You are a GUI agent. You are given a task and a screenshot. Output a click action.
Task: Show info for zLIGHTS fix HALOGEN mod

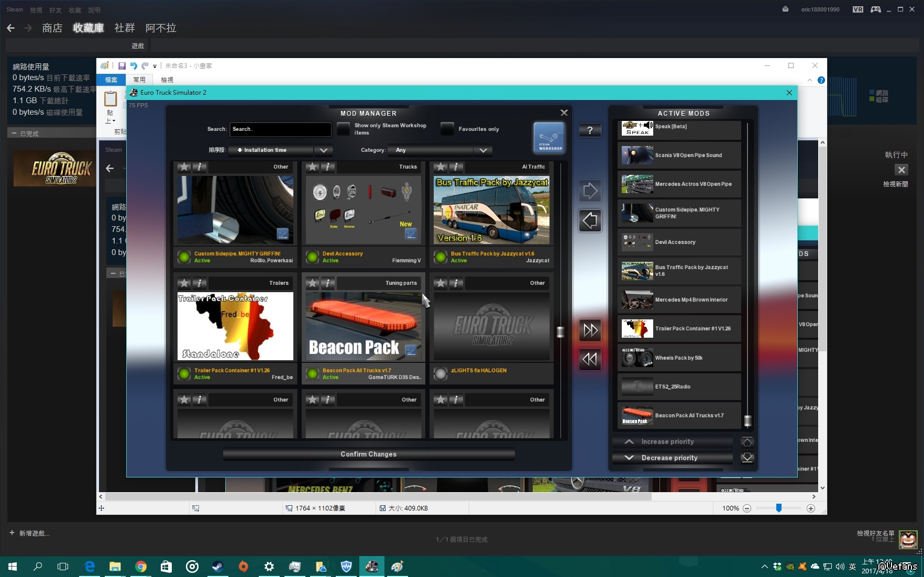[x=456, y=283]
